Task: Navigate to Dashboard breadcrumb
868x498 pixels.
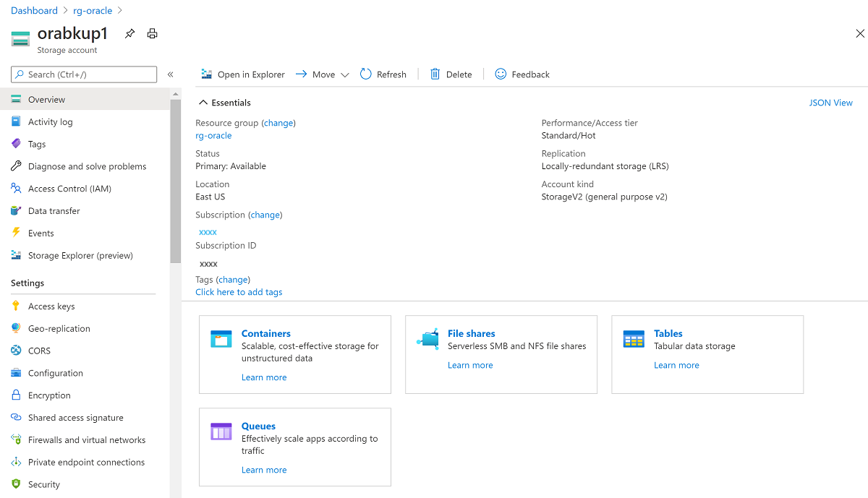Action: click(34, 11)
